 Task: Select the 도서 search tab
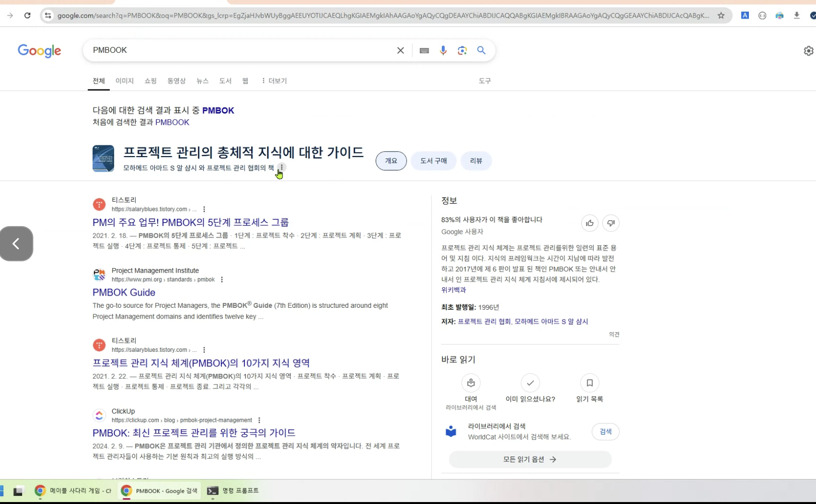pyautogui.click(x=225, y=81)
